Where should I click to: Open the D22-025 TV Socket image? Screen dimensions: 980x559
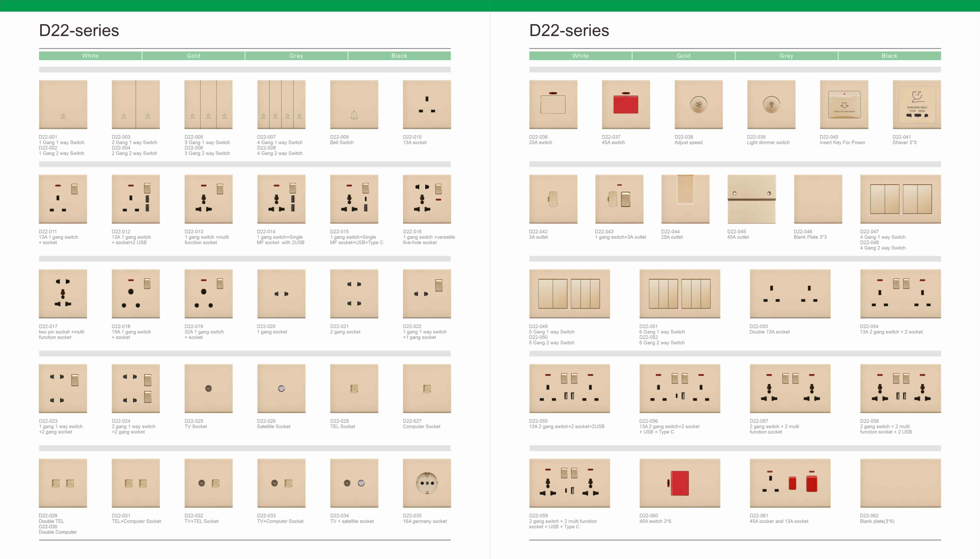208,388
